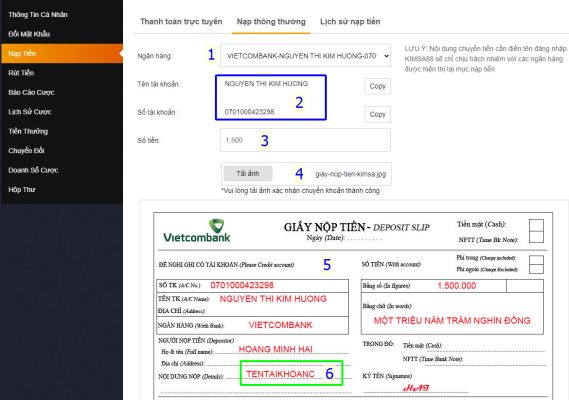
Task: Open Tiền Thưởng in the sidebar
Action: click(x=28, y=131)
